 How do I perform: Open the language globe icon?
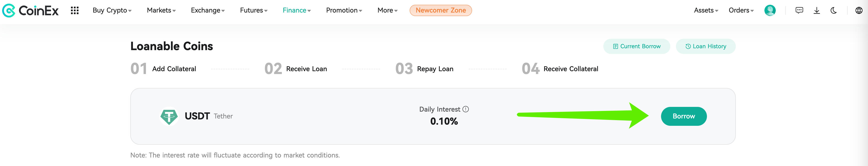tap(859, 10)
